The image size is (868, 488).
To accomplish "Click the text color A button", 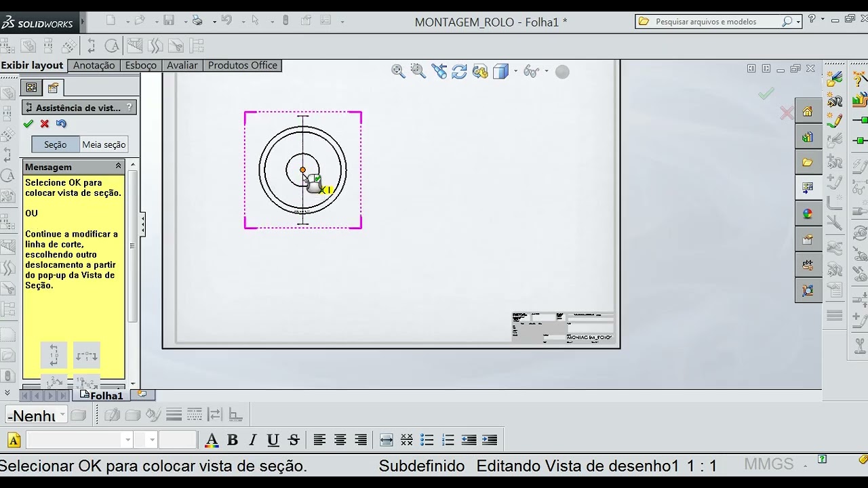I will click(212, 441).
